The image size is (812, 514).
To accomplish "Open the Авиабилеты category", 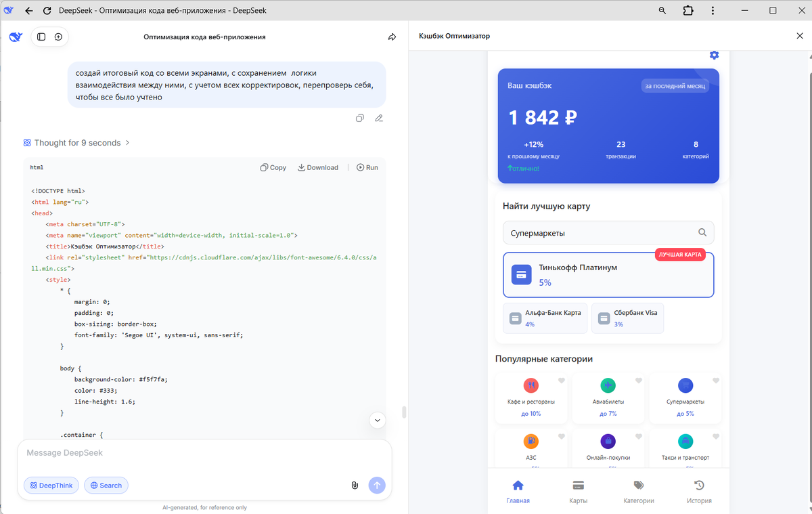I will click(608, 398).
